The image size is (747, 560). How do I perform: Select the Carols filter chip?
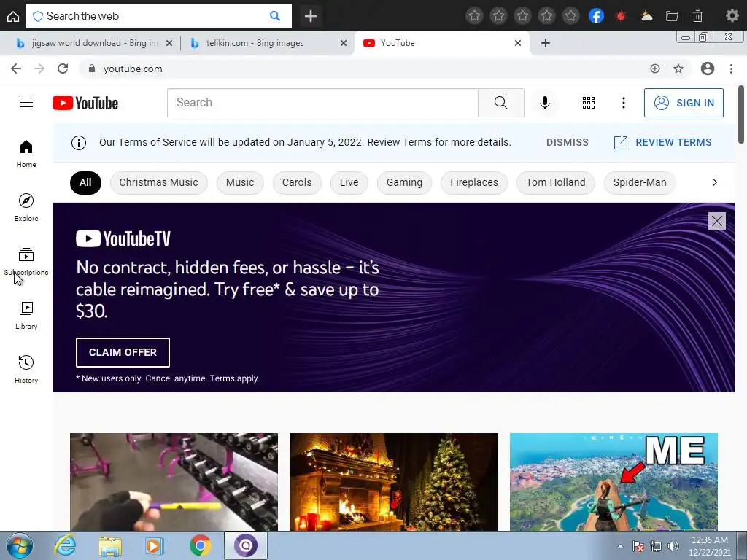point(297,182)
